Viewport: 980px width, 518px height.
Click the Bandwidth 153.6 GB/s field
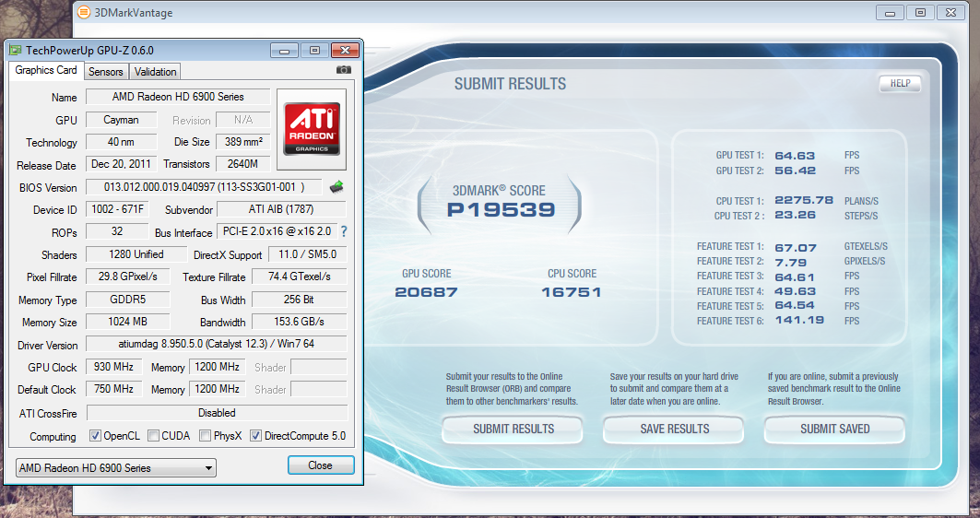click(299, 322)
